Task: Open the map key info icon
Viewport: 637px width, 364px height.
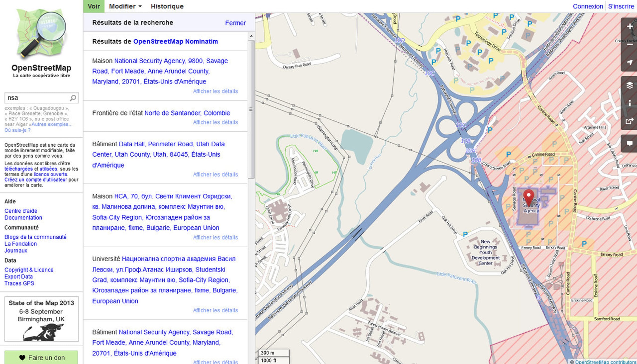Action: (629, 103)
